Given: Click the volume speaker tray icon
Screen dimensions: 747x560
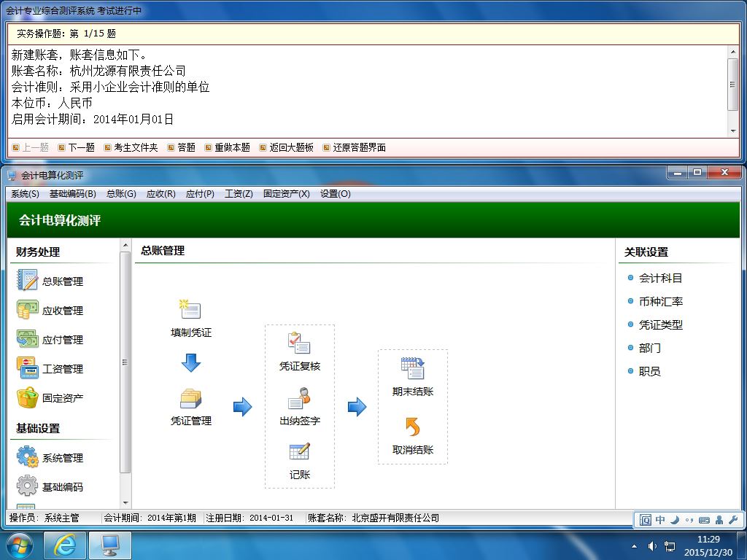Looking at the screenshot, I should click(x=652, y=546).
